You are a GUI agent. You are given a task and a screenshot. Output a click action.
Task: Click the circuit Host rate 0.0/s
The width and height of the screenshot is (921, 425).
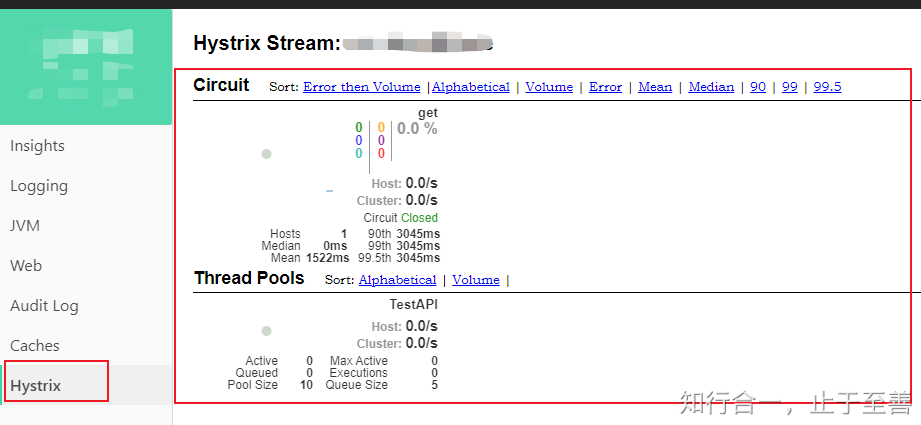click(422, 183)
